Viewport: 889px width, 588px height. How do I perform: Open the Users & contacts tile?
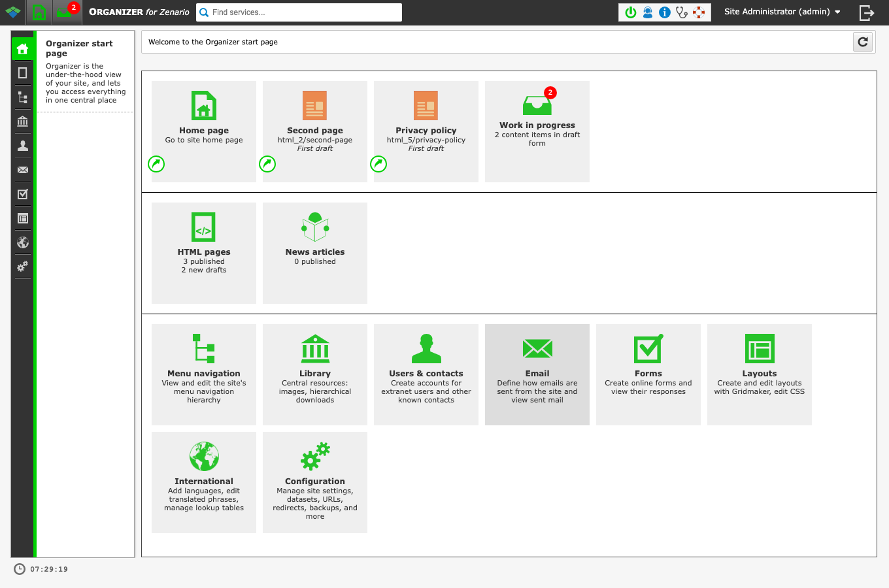point(426,374)
